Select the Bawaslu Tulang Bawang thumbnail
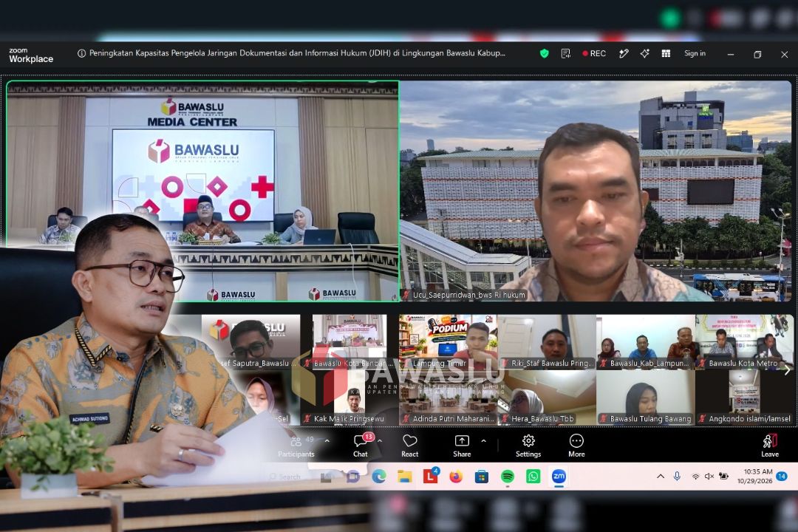This screenshot has height=532, width=798. coord(645,397)
